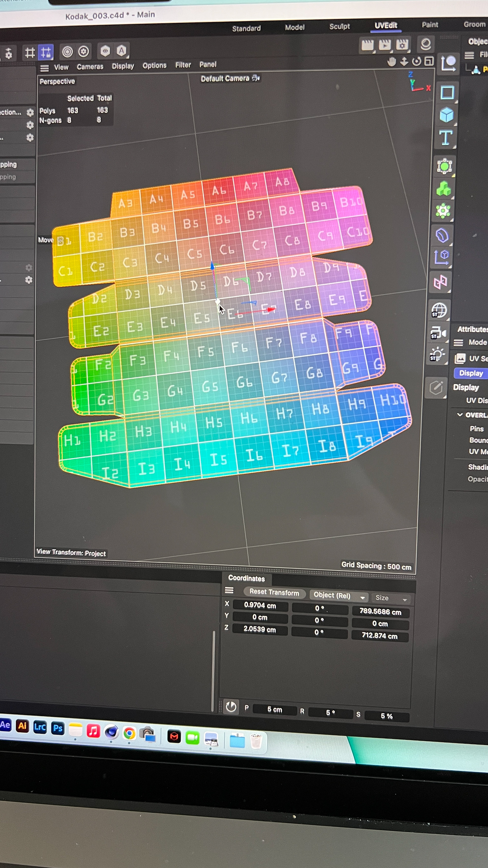Viewport: 488px width, 868px height.
Task: Switch to the Standard layout
Action: coord(246,29)
